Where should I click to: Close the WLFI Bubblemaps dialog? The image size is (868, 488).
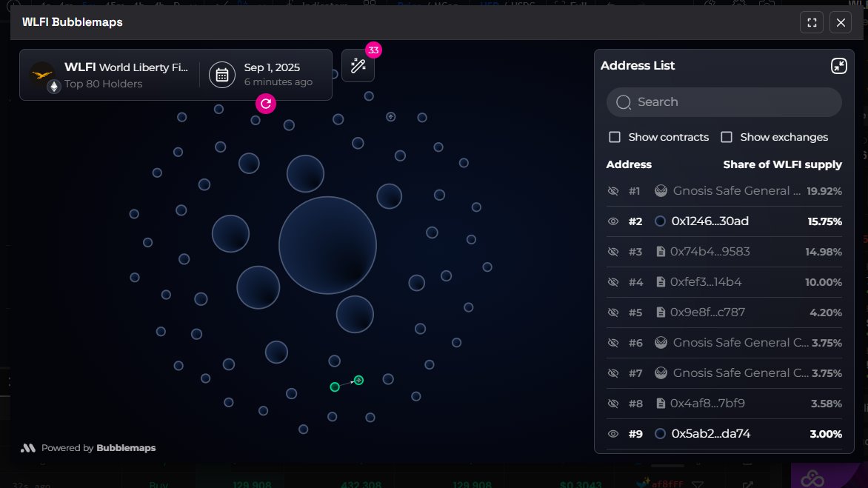tap(841, 23)
